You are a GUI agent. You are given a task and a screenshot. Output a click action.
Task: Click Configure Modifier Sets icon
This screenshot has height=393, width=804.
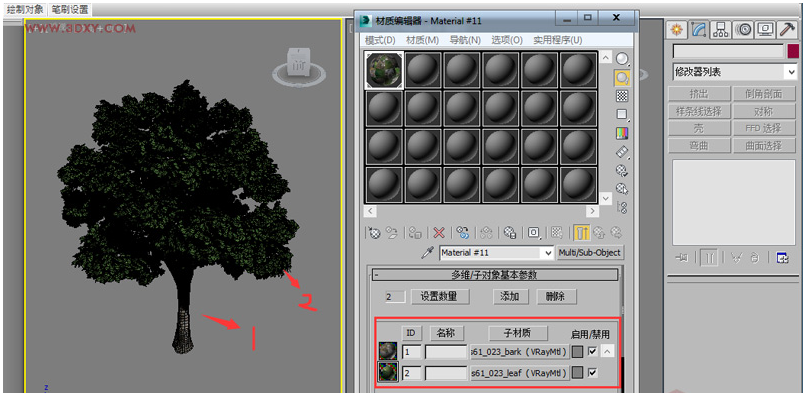[x=782, y=258]
